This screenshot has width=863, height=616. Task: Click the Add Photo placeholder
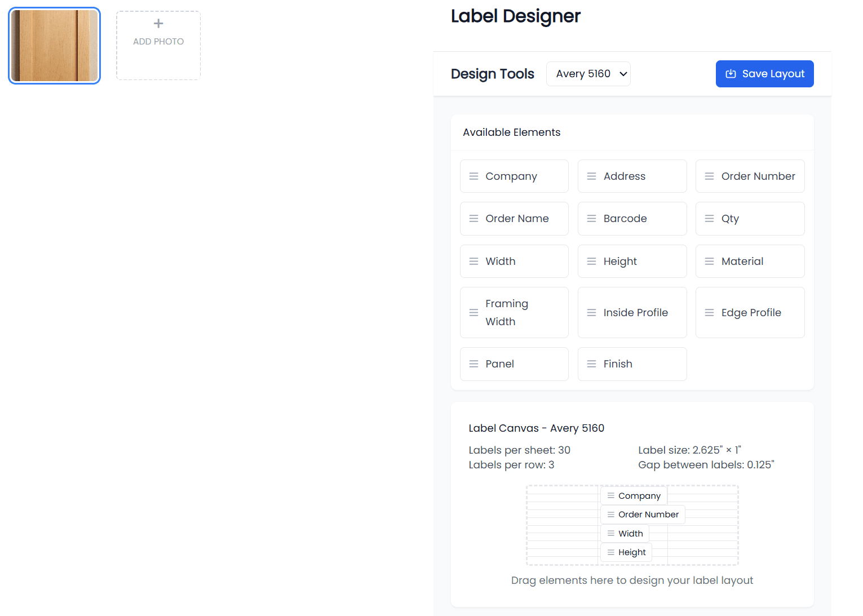pos(158,45)
